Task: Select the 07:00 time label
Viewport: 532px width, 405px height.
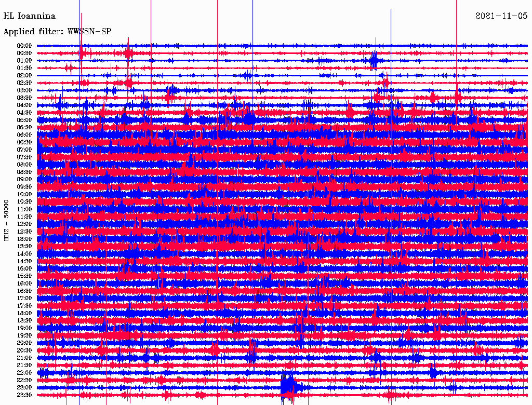Action: 24,150
